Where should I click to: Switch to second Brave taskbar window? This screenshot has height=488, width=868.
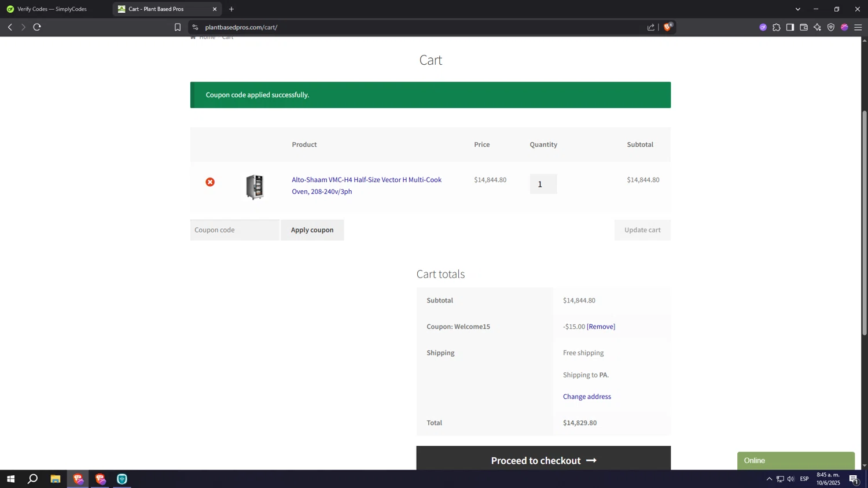(100, 479)
